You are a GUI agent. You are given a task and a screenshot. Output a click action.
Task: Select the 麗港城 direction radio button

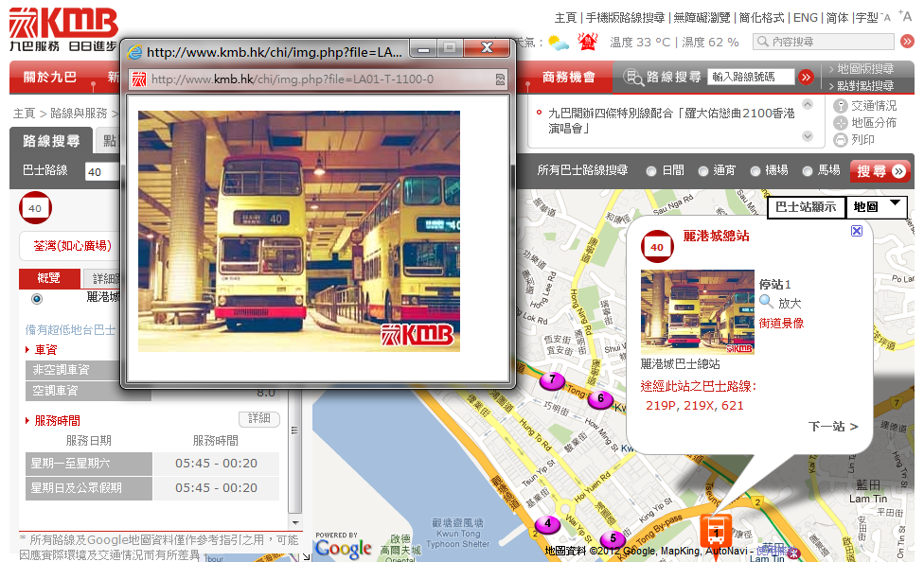click(37, 299)
